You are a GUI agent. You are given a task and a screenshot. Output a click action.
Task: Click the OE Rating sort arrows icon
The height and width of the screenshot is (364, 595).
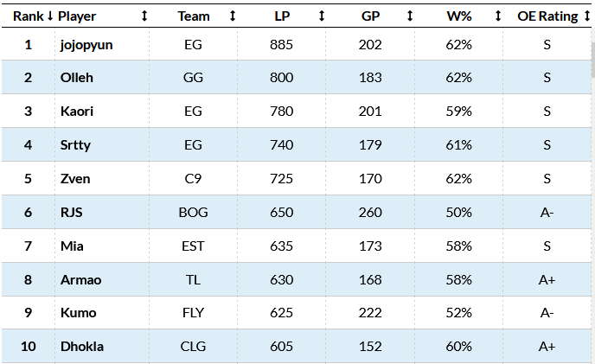[587, 16]
